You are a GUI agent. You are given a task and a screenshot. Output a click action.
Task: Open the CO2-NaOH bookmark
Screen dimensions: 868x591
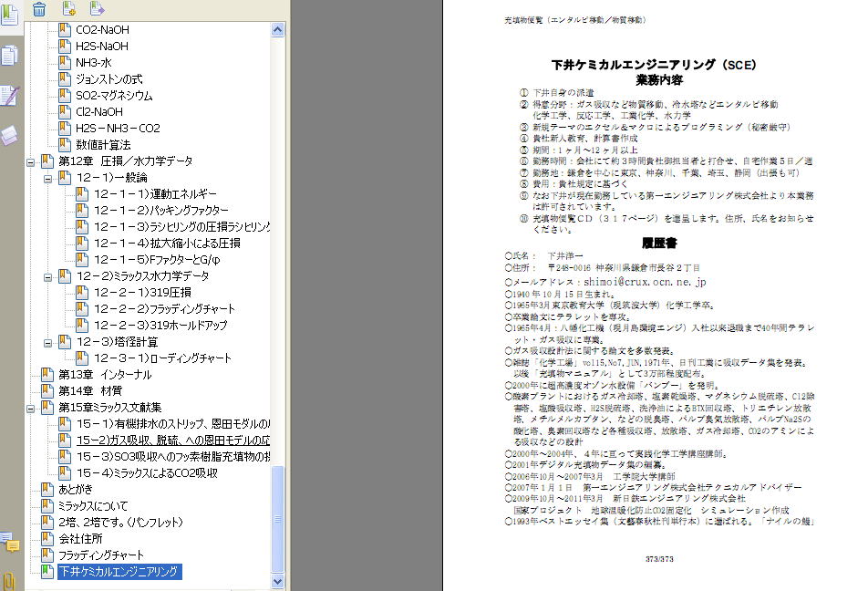pos(102,30)
